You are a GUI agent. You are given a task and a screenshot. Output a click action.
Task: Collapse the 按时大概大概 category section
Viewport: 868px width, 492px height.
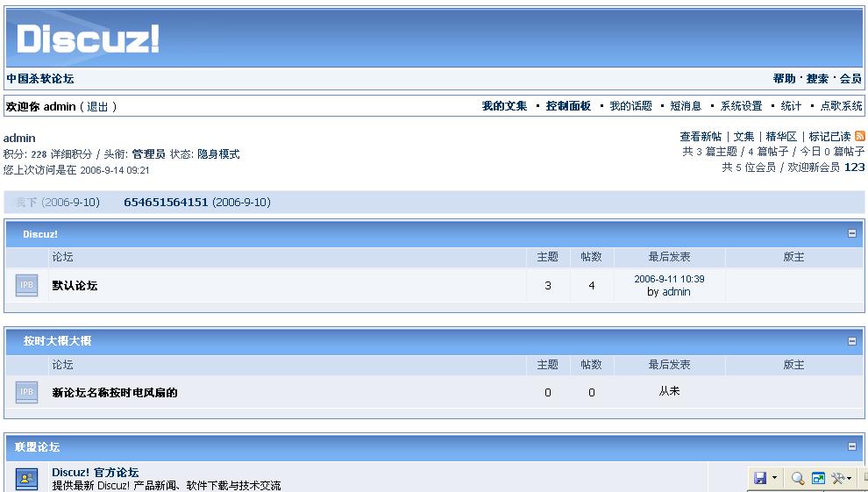(x=852, y=341)
